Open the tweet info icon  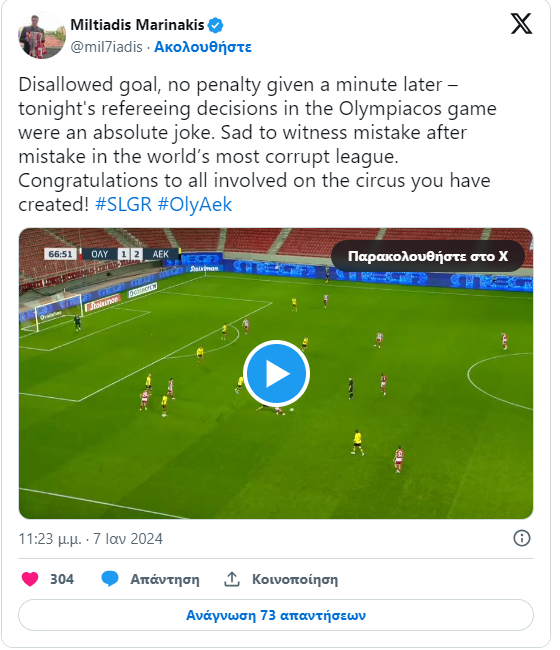(x=521, y=538)
